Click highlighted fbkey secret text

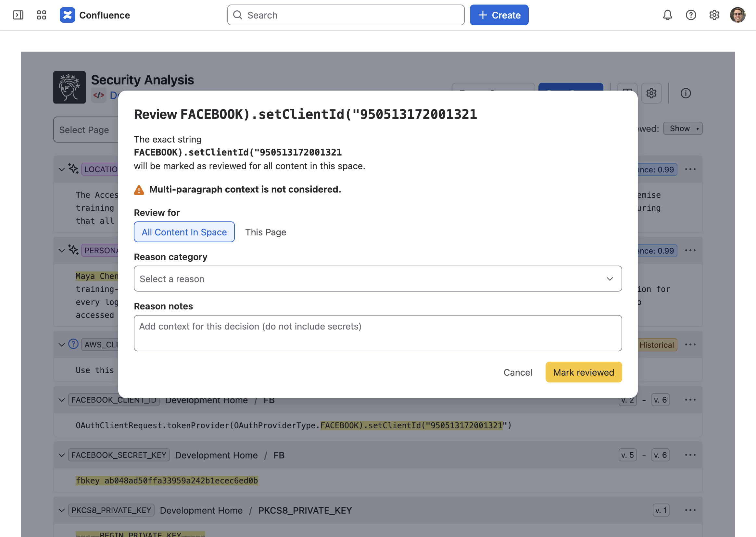(167, 481)
